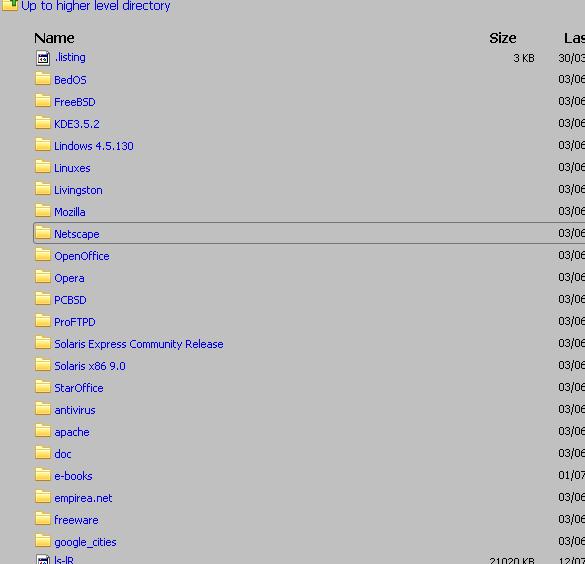This screenshot has height=564, width=585.
Task: Open the google_cities folder link
Action: click(x=85, y=542)
